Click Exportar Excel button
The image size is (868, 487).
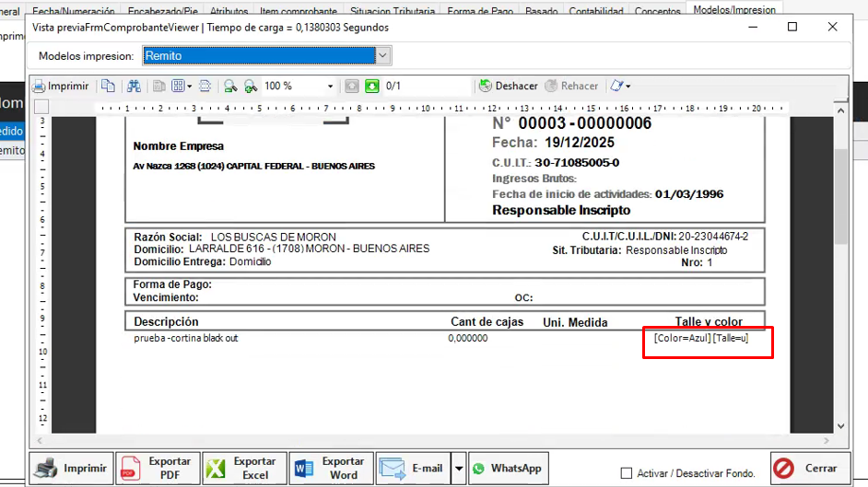(245, 469)
